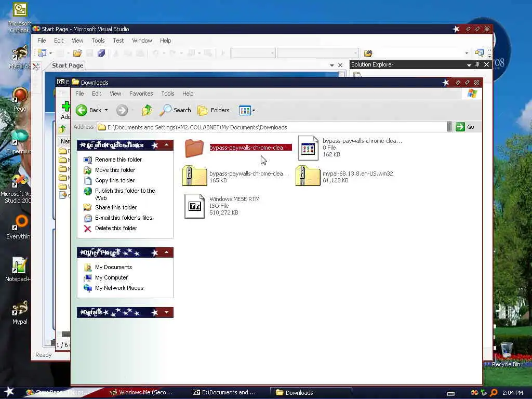Click the Open File icon in Visual Studio toolbar
Viewport: 532px width, 399px height.
(77, 53)
